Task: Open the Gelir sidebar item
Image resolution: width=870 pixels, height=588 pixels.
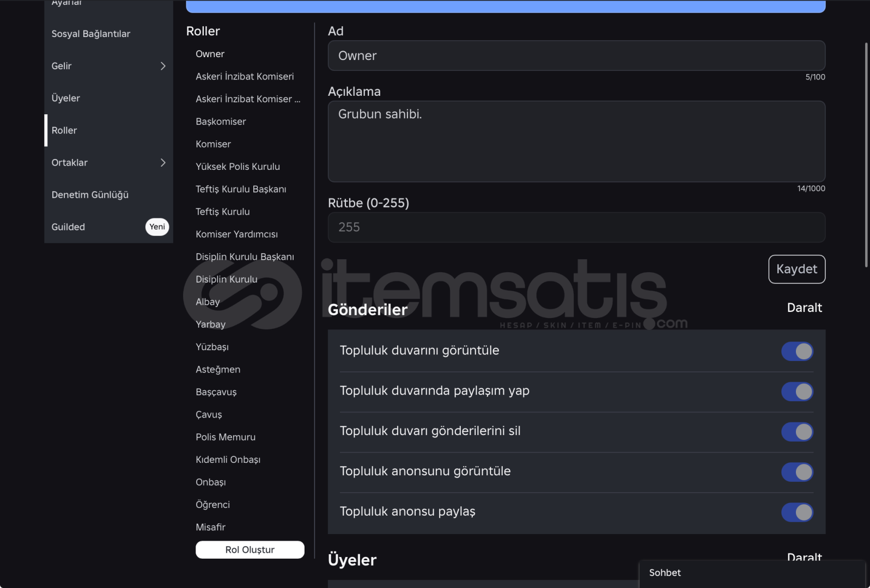Action: coord(108,66)
